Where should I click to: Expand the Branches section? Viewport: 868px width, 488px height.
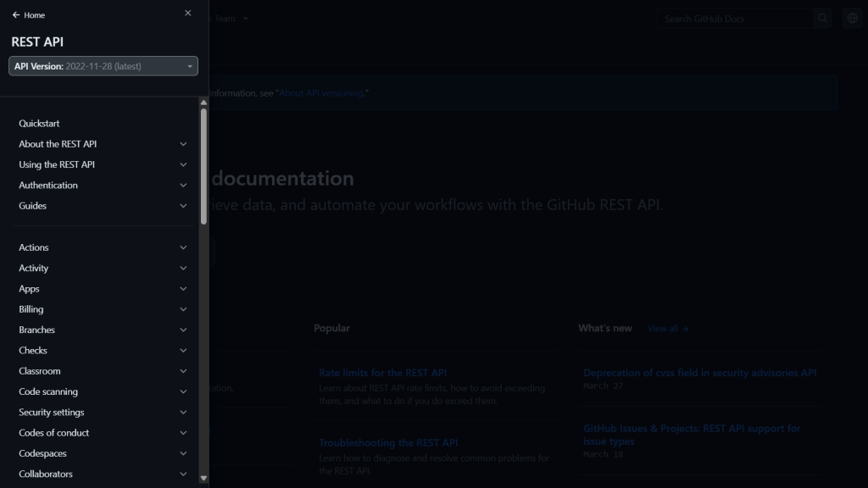click(103, 330)
